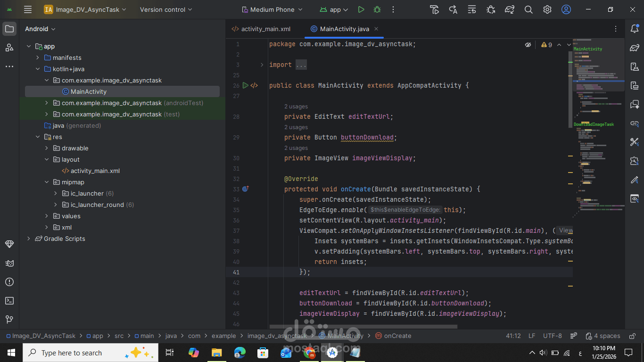Viewport: 644px width, 362px height.
Task: Expand the Gradle Scripts tree node
Action: point(29,239)
